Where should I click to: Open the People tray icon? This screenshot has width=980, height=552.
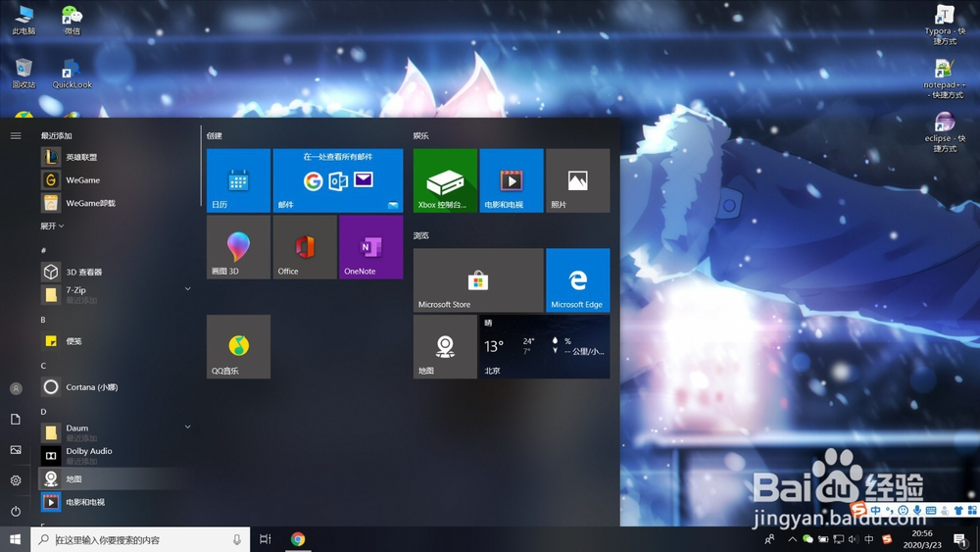[x=769, y=539]
